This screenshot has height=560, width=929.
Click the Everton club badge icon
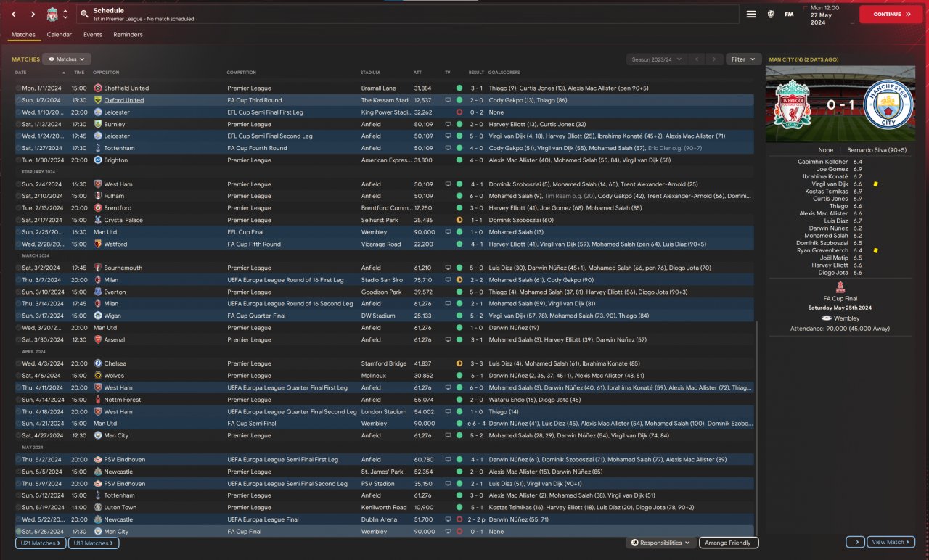[98, 292]
